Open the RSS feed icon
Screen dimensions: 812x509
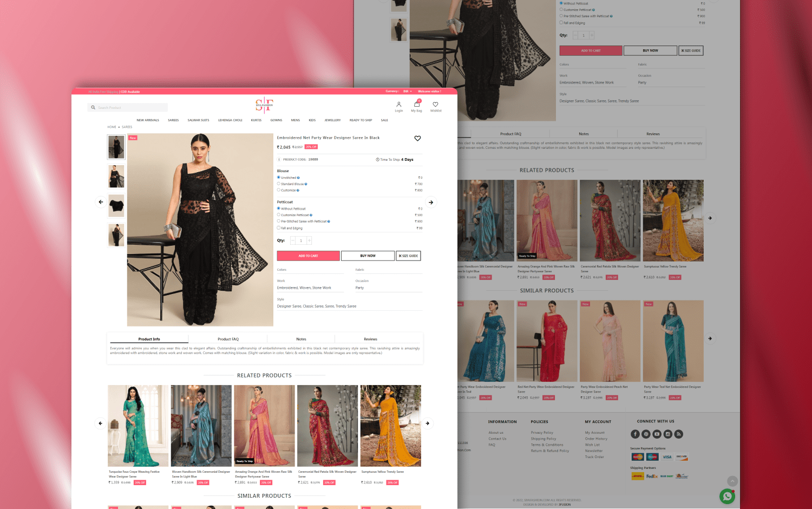[679, 434]
